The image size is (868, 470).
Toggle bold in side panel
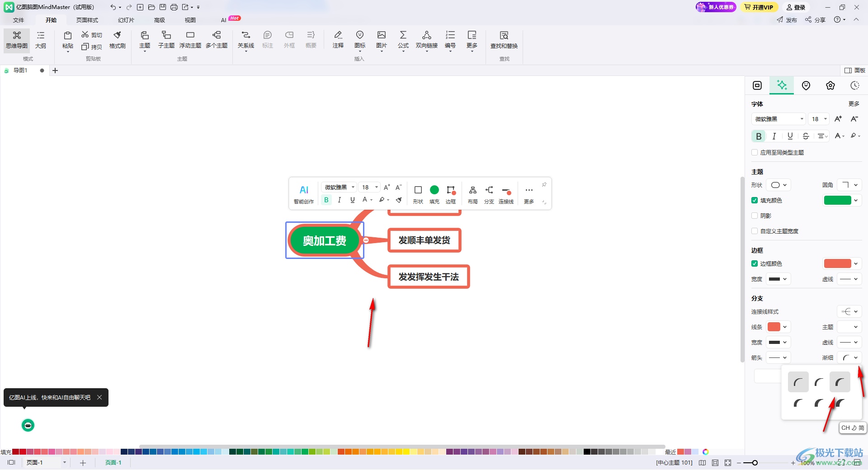(x=759, y=136)
